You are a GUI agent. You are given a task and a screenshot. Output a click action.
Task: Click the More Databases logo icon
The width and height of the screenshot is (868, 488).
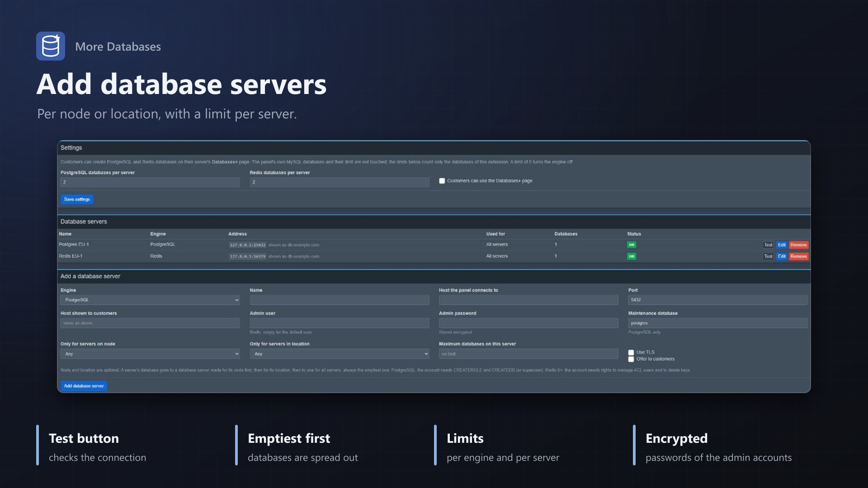[x=51, y=46]
